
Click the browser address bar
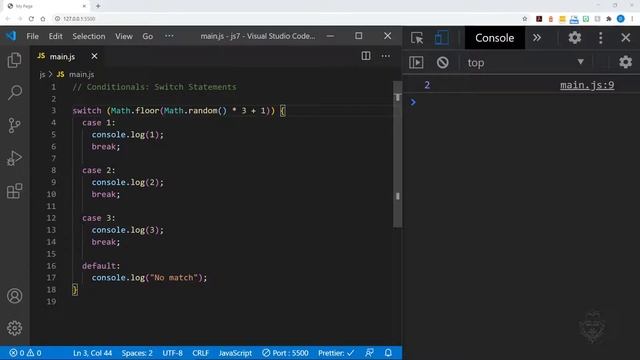286,19
